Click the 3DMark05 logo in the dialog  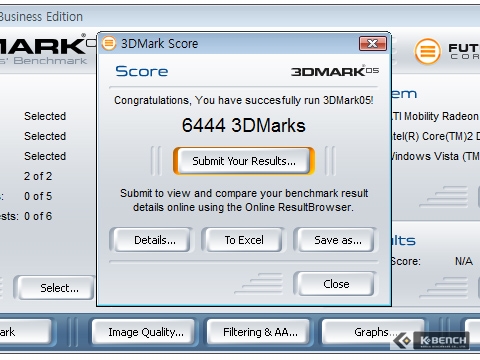[335, 71]
